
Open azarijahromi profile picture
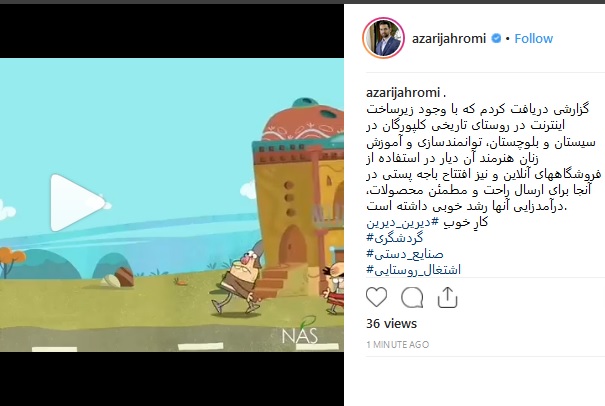point(383,38)
